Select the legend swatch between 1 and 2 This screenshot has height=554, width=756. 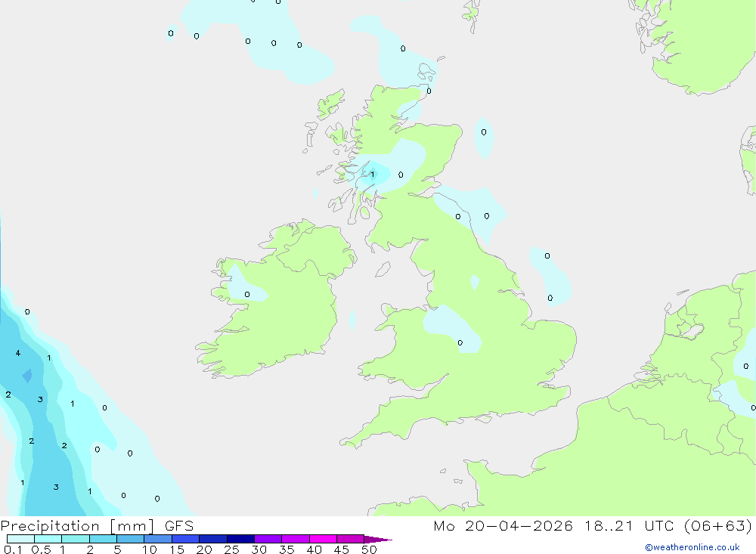(76, 539)
